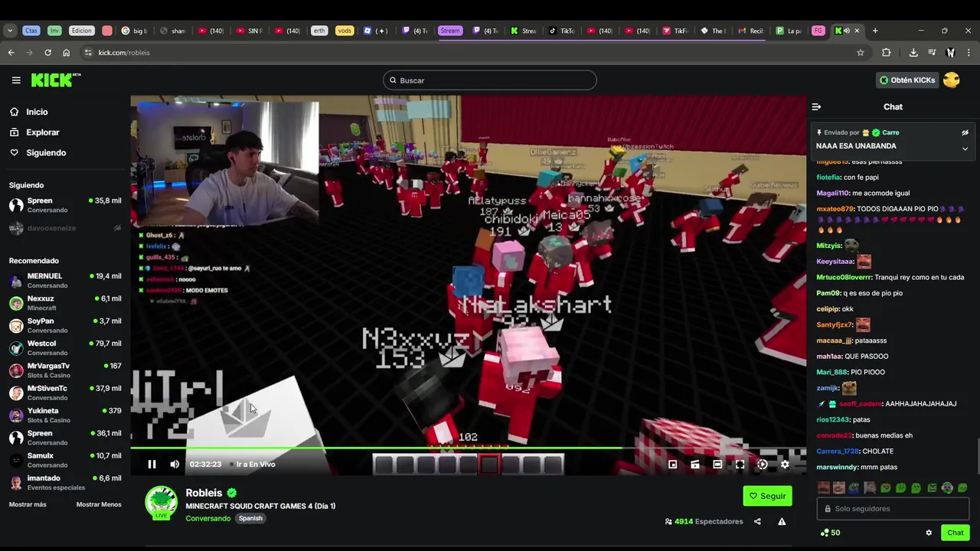Screen dimensions: 980x551
Task: Open MrVargasTv Slots & Casino channel
Action: click(x=65, y=370)
